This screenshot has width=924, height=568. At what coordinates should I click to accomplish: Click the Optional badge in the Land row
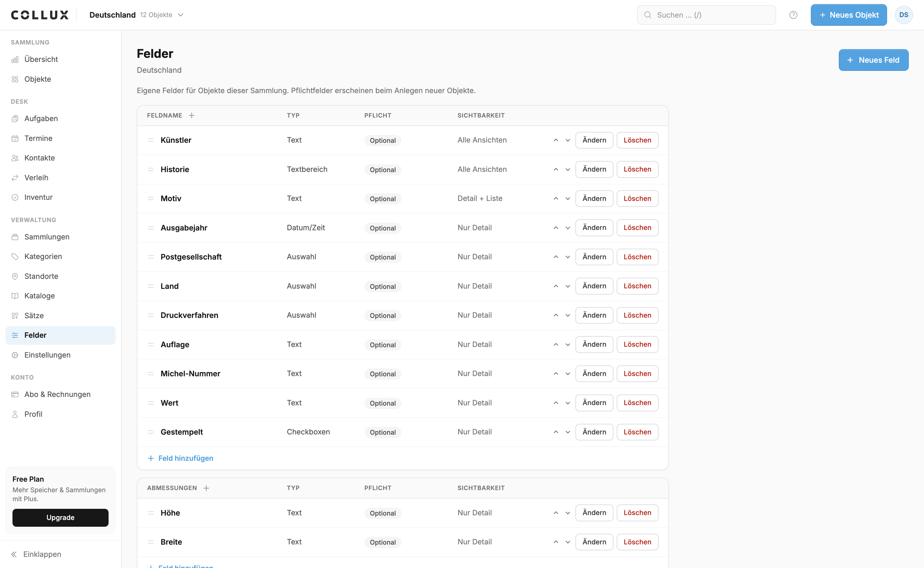click(x=382, y=287)
